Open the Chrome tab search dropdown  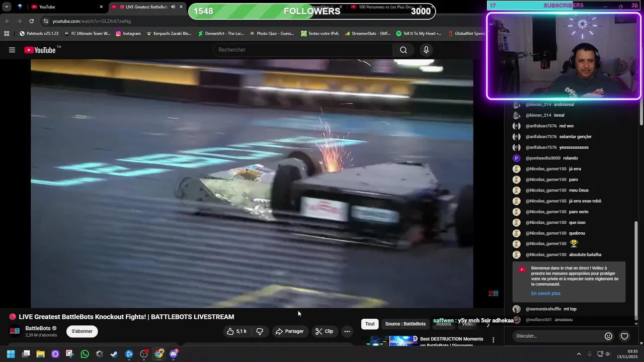coord(7,7)
